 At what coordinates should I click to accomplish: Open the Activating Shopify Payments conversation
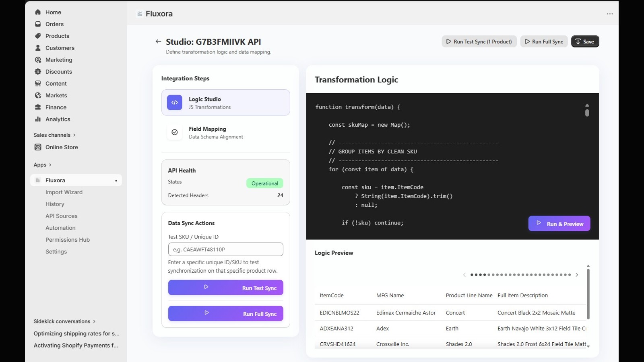coord(76,345)
